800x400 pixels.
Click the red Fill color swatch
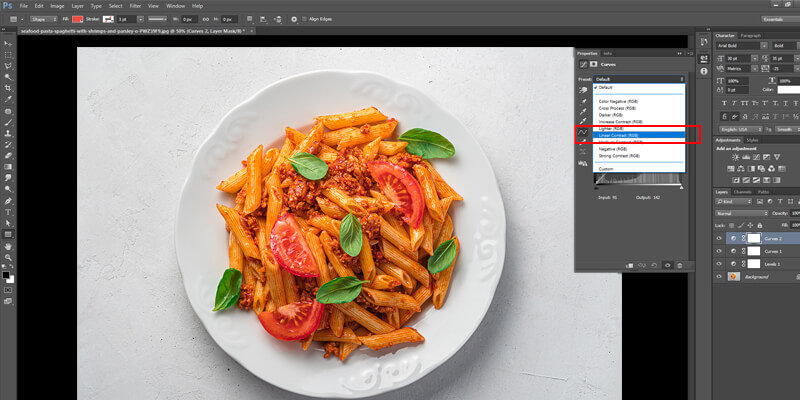coord(76,18)
